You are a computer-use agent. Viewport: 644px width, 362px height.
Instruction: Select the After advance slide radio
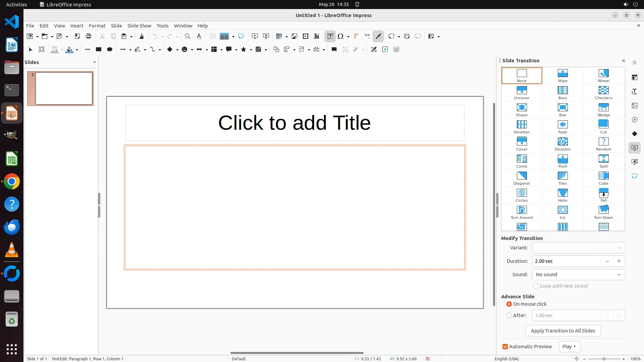509,315
